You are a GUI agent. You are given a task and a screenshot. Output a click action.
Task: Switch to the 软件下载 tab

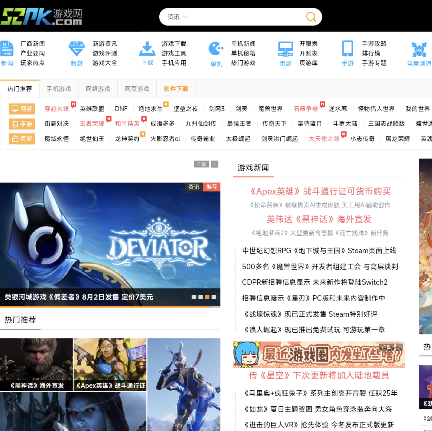pyautogui.click(x=176, y=89)
